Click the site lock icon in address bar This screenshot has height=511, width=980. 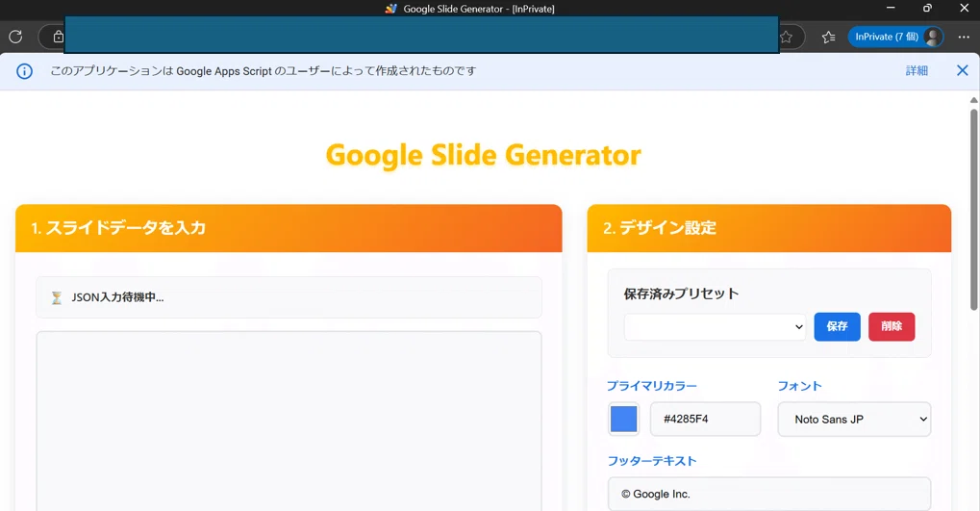click(58, 37)
